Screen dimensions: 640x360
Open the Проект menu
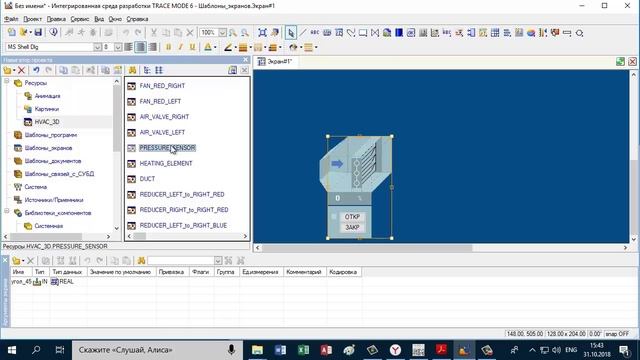pos(33,19)
